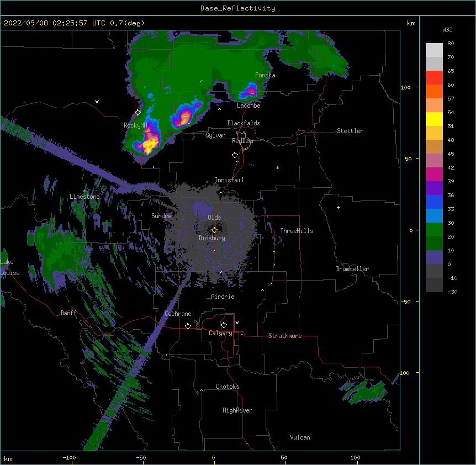
Task: Click the Blackfalds label
Action: click(244, 123)
